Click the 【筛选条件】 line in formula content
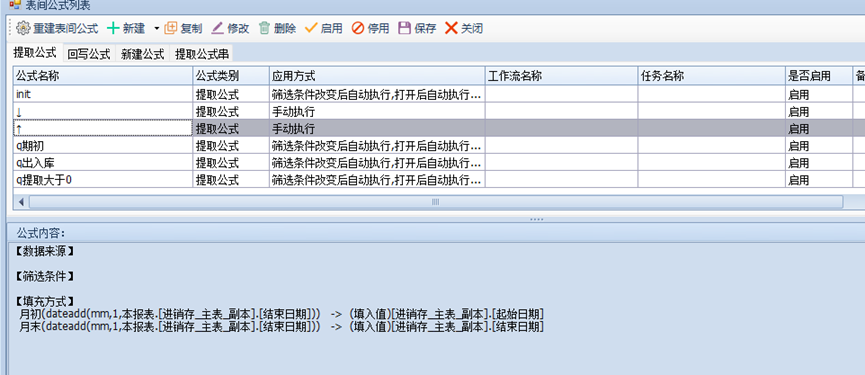Screen dimensions: 865x375 coord(44,276)
